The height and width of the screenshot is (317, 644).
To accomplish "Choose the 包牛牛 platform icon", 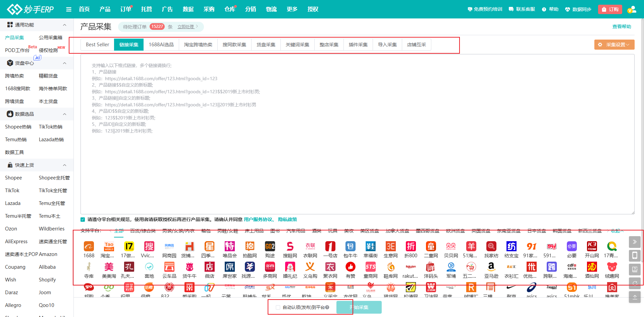I will pyautogui.click(x=351, y=247).
